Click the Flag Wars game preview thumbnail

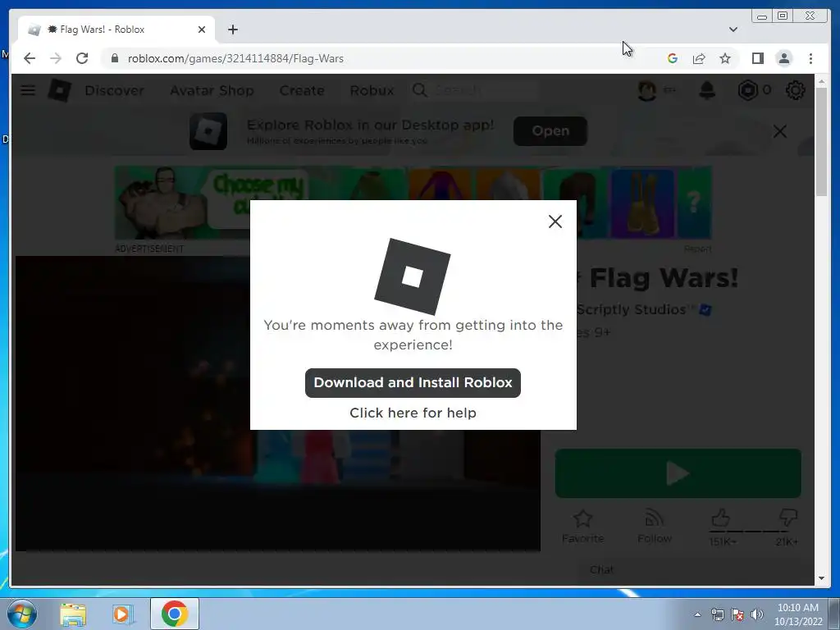click(277, 403)
